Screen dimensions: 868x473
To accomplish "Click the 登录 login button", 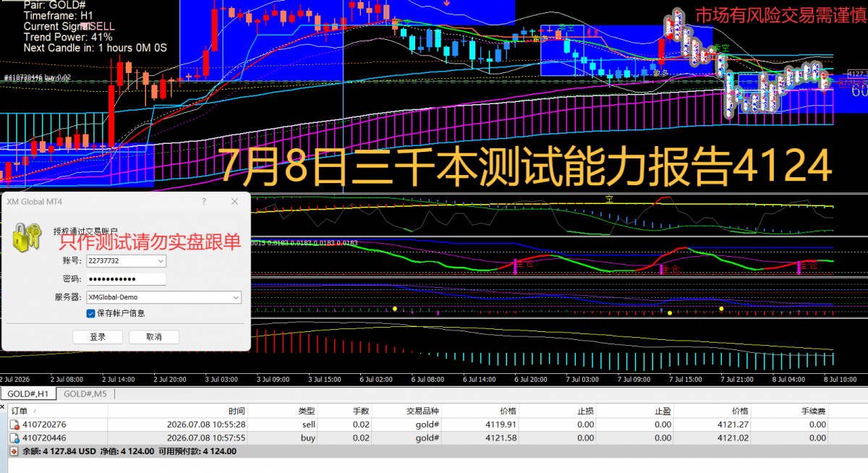I will (98, 337).
